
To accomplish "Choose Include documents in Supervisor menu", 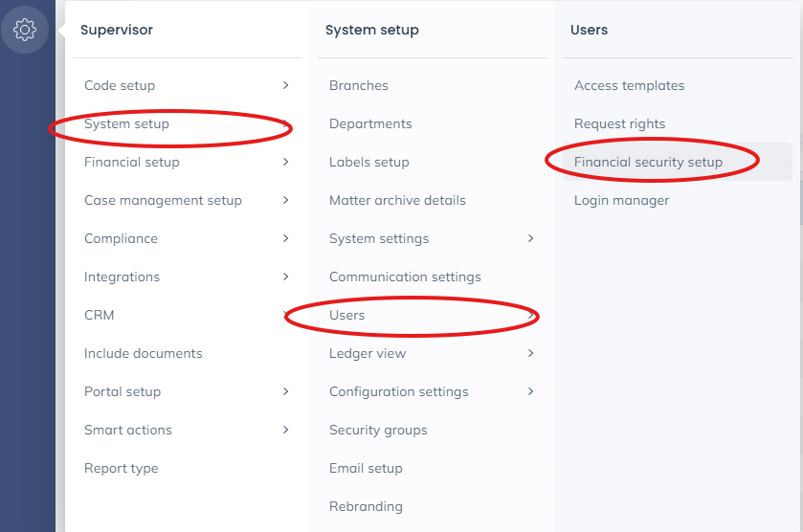I will (x=143, y=353).
